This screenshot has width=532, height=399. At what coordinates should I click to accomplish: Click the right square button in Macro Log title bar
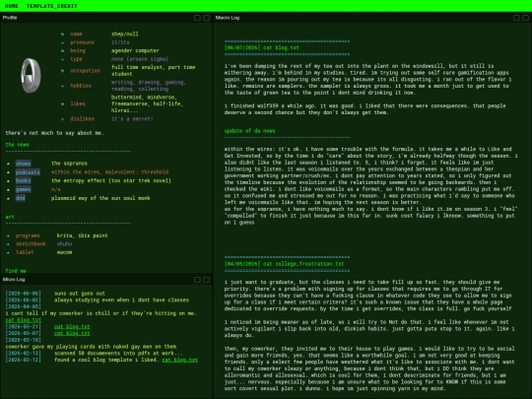[525, 18]
